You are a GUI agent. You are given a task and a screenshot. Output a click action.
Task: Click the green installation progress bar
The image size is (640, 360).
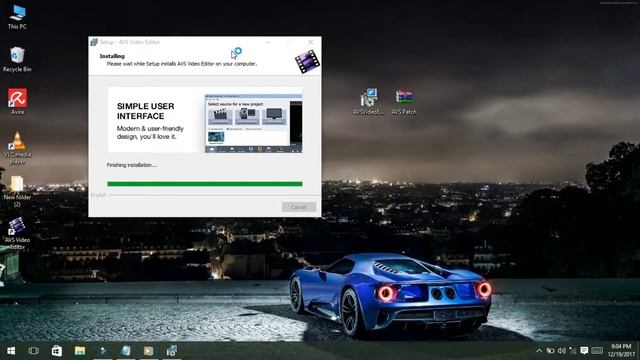coord(204,184)
